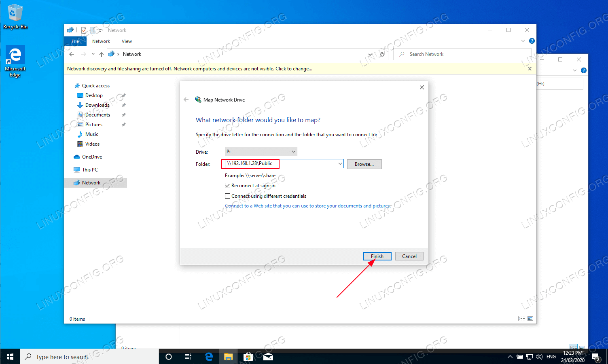The image size is (608, 364).
Task: Switch to details view in status bar
Action: [x=521, y=319]
